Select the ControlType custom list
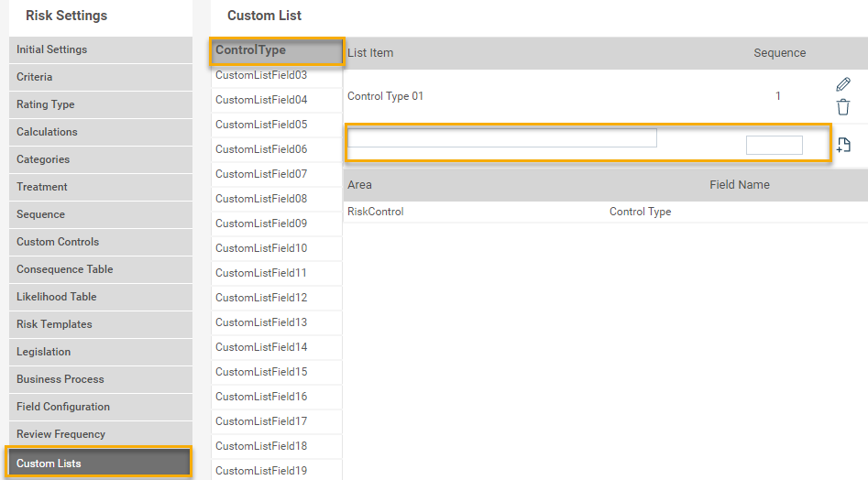This screenshot has height=480, width=868. tap(277, 51)
